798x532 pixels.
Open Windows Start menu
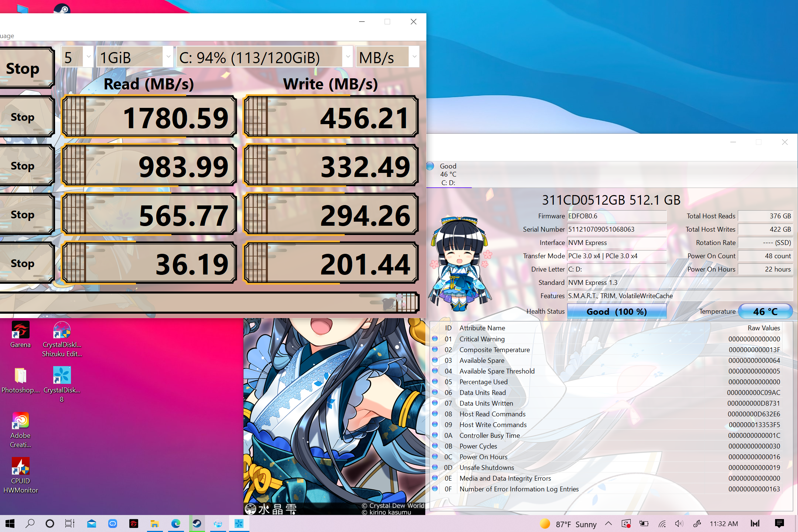(x=10, y=524)
